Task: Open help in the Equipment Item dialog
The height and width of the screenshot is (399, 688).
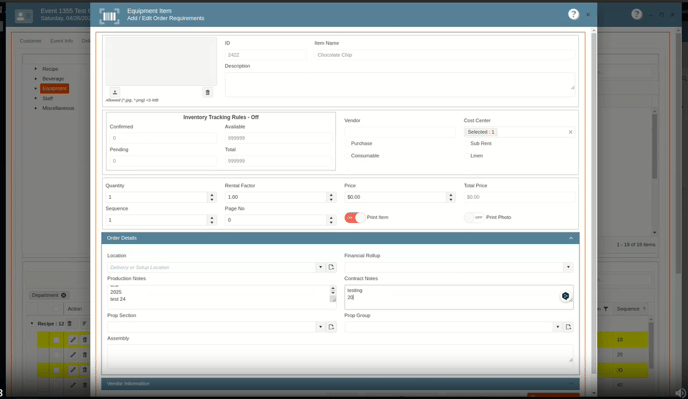Action: coord(573,14)
